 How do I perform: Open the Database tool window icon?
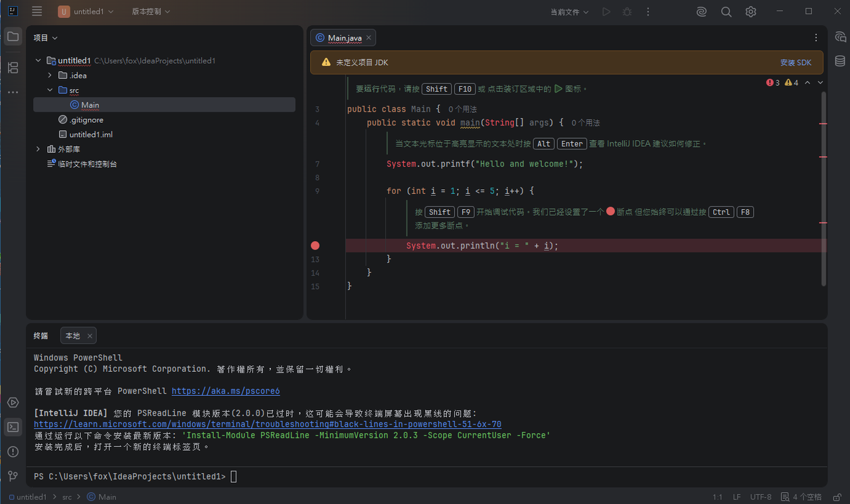(x=840, y=61)
